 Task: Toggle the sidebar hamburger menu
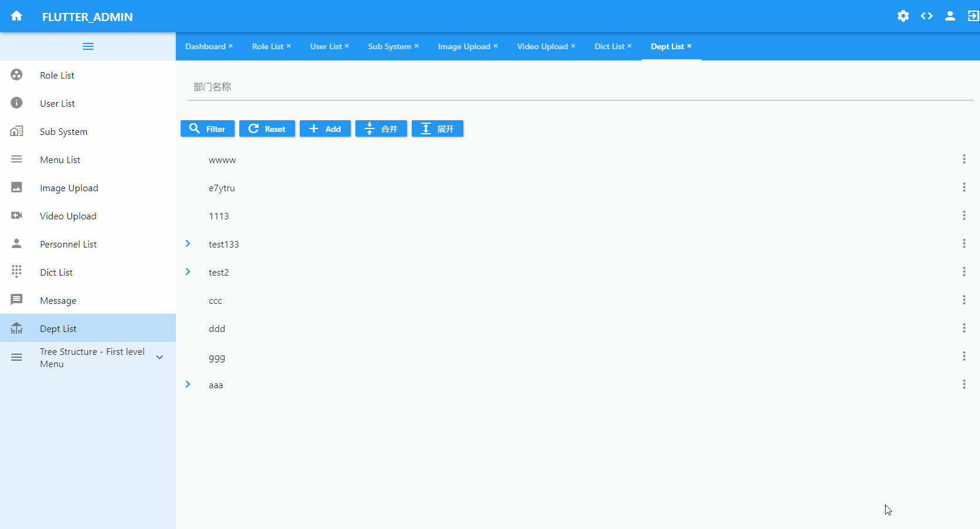pos(88,46)
